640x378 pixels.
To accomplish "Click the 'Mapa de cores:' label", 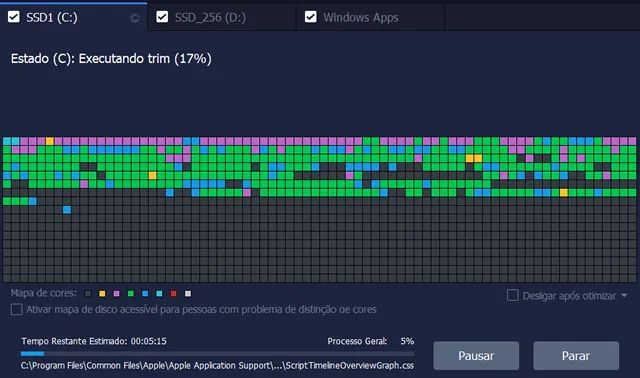I will [x=44, y=293].
